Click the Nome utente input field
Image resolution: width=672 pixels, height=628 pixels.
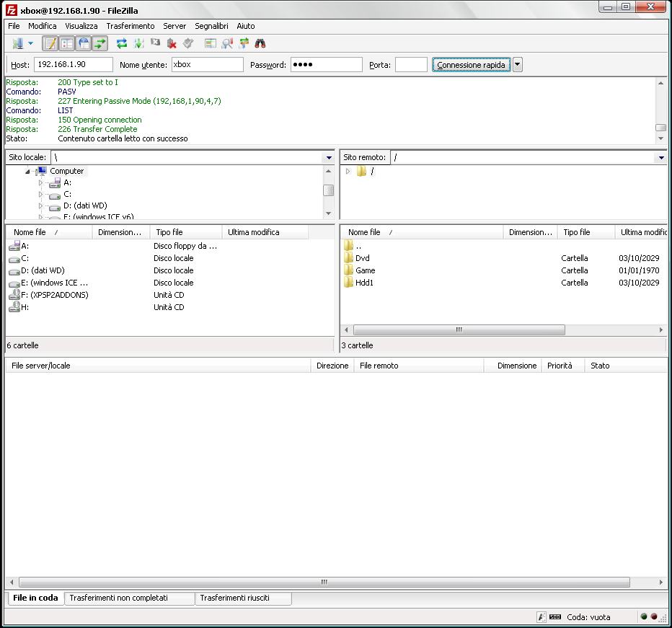208,65
